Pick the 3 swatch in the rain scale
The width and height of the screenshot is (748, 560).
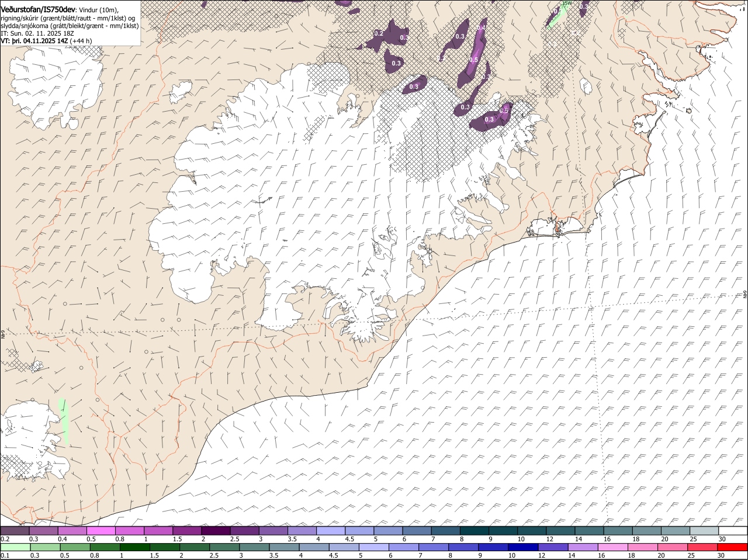254,547
